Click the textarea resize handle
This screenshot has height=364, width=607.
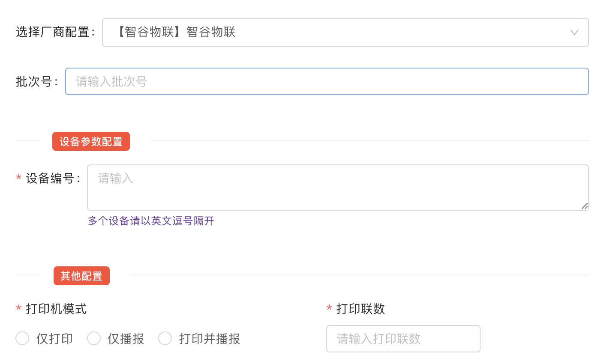tap(585, 207)
